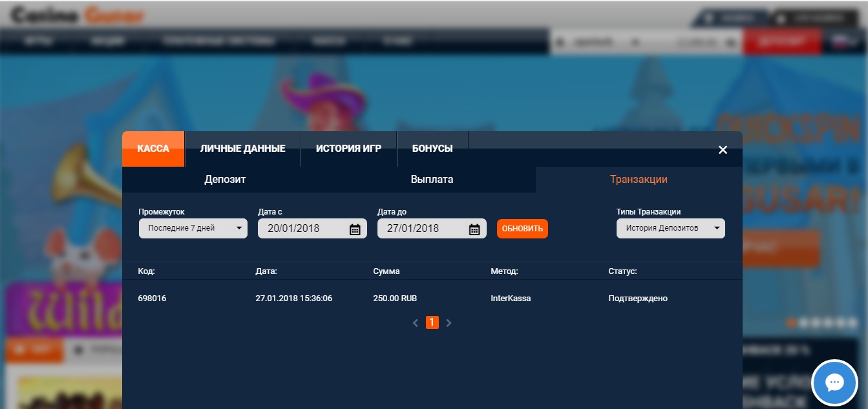Click the Дата: column header
868x409 pixels.
point(266,271)
